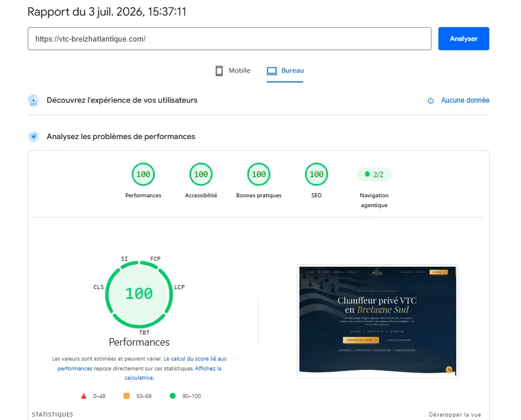This screenshot has width=521, height=420.
Task: Click the performance diagnostics section icon
Action: click(34, 137)
